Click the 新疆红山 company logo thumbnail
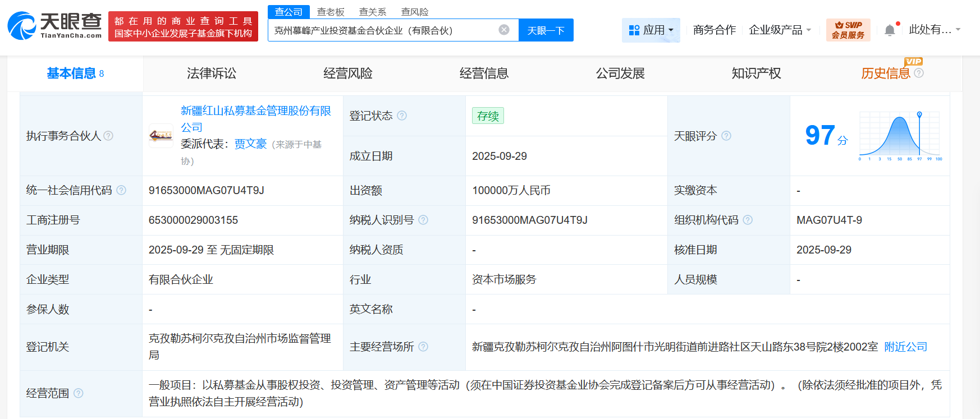Image resolution: width=980 pixels, height=419 pixels. coord(161,135)
